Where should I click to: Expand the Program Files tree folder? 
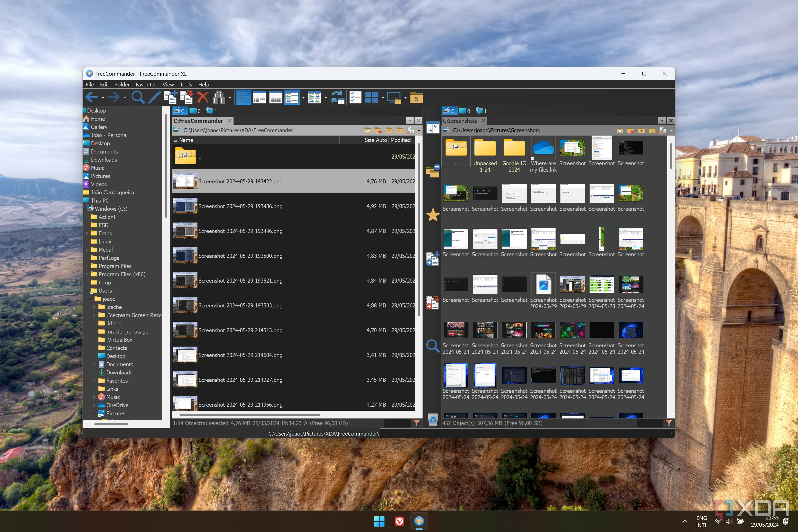[87, 266]
